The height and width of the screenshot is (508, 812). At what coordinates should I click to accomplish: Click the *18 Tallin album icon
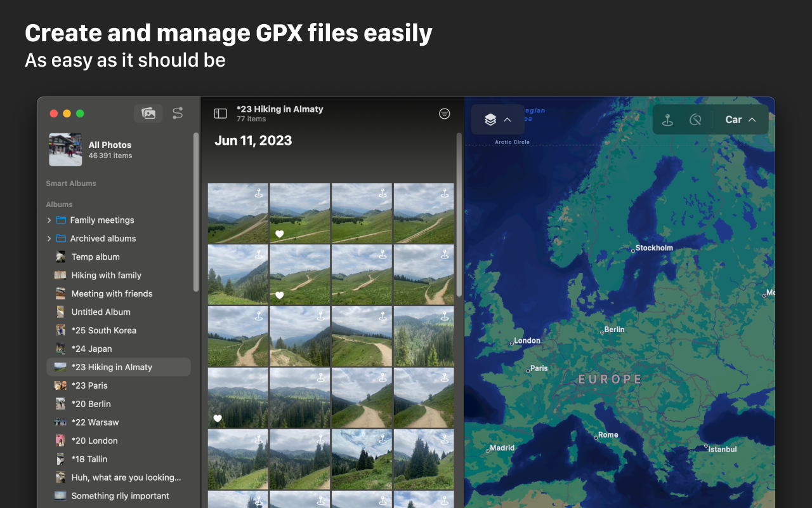[60, 459]
